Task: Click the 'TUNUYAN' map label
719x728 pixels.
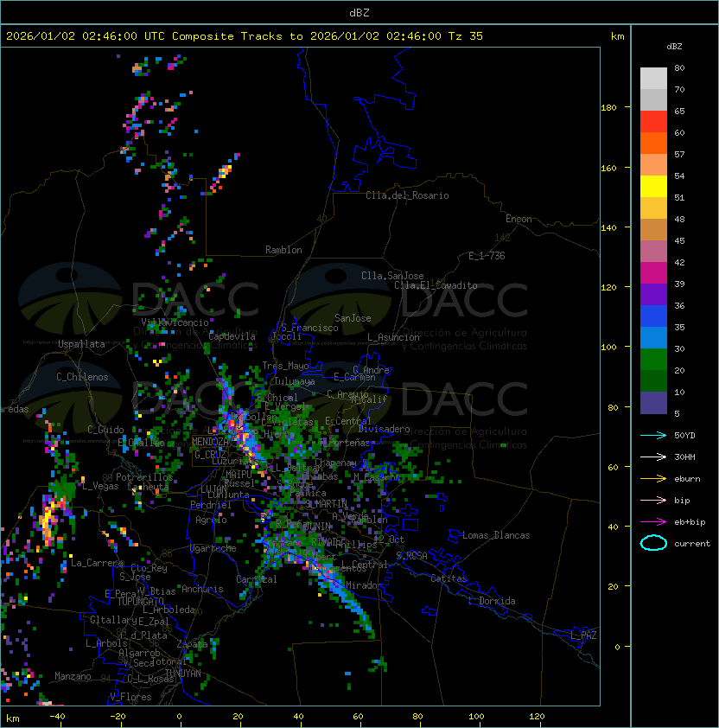Action: pyautogui.click(x=183, y=674)
